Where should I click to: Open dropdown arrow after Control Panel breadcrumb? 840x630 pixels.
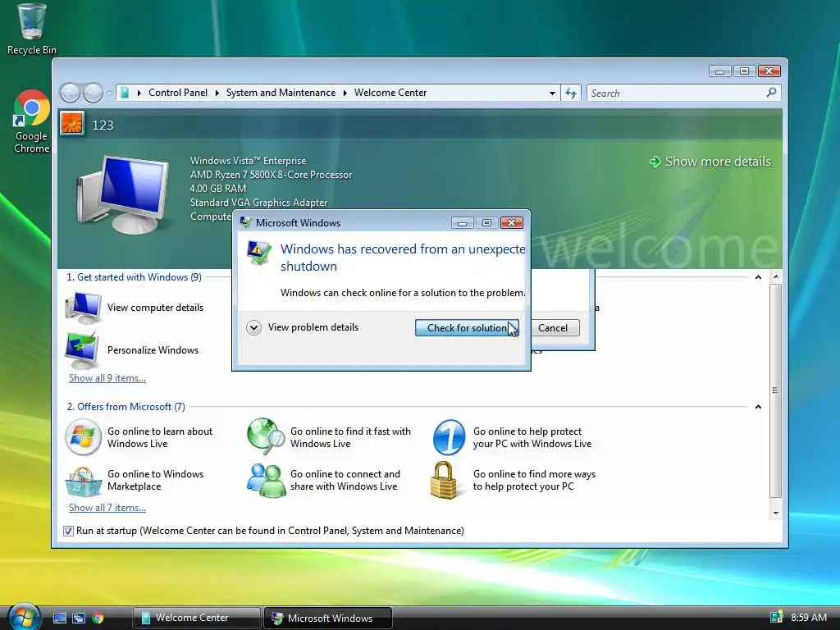pos(217,94)
